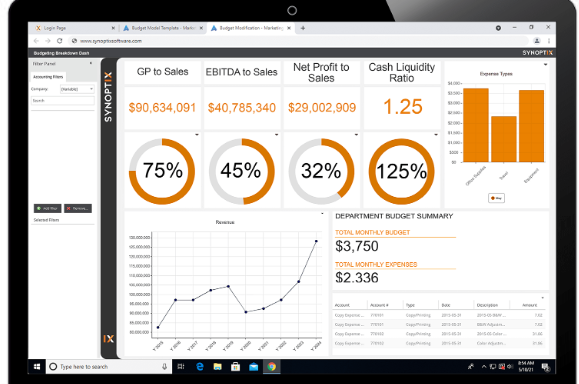Click the Office Supplies bar in chart

(x=476, y=125)
